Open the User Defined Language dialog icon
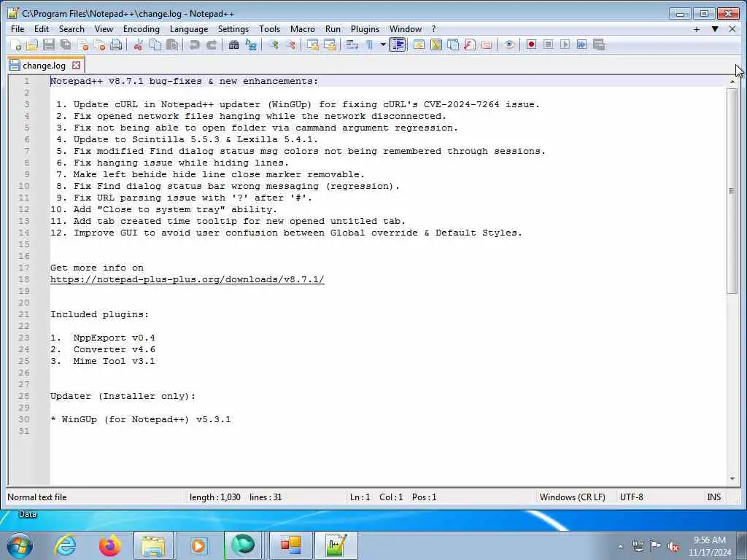Image resolution: width=747 pixels, height=560 pixels. [x=419, y=44]
